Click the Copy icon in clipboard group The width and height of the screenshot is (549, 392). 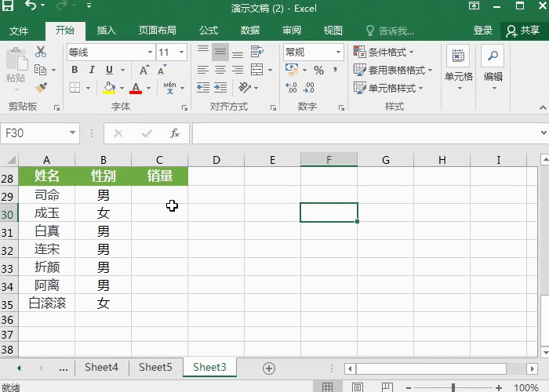click(41, 70)
